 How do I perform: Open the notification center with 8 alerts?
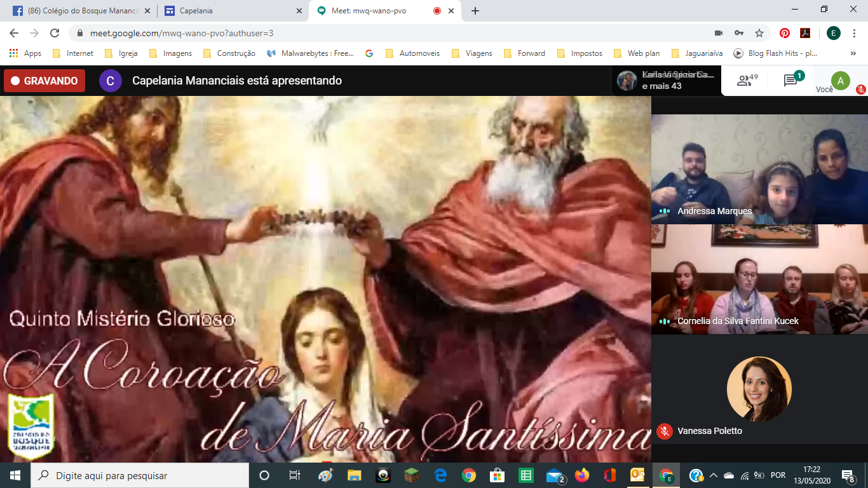[848, 475]
